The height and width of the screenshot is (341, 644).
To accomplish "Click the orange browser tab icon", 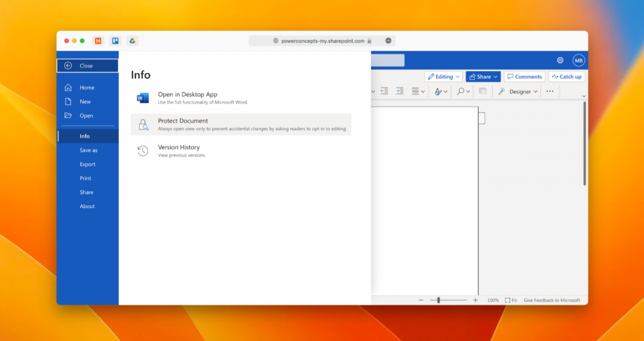I will click(98, 41).
